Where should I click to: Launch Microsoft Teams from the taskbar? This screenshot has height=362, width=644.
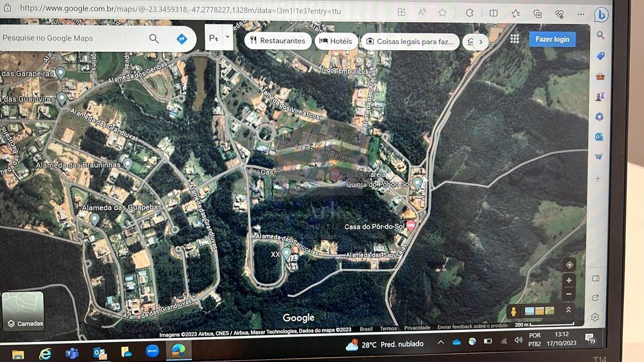[x=72, y=353]
